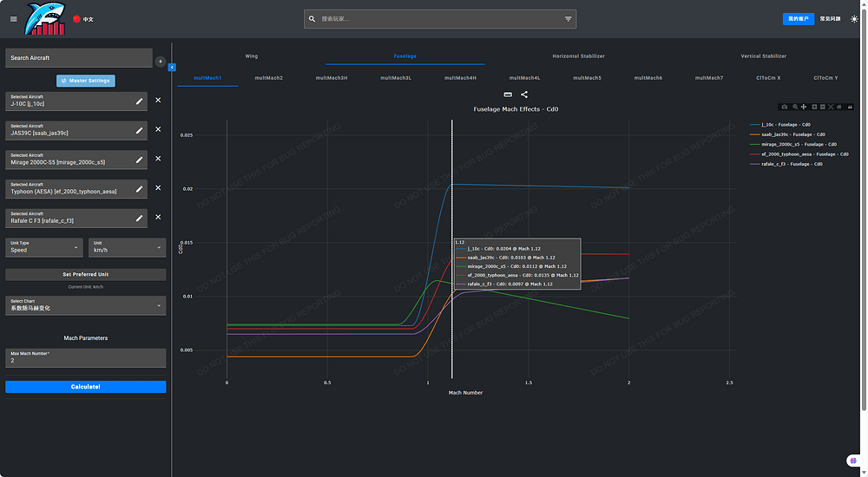Remove the Rafale C F3 aircraft
Image resolution: width=868 pixels, height=477 pixels.
[x=158, y=217]
